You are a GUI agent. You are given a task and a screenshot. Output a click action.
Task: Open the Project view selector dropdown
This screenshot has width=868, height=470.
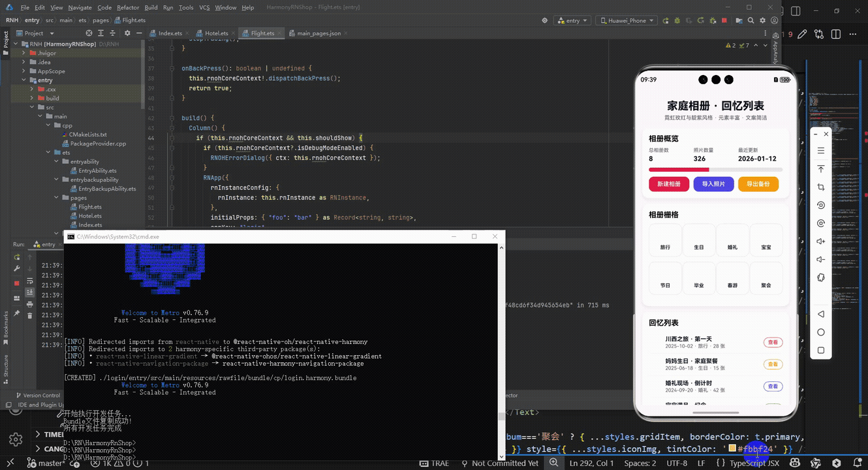coord(34,33)
